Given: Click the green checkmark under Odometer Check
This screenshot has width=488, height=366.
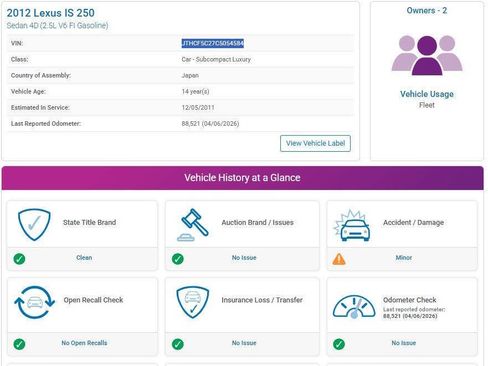Looking at the screenshot, I should point(339,344).
